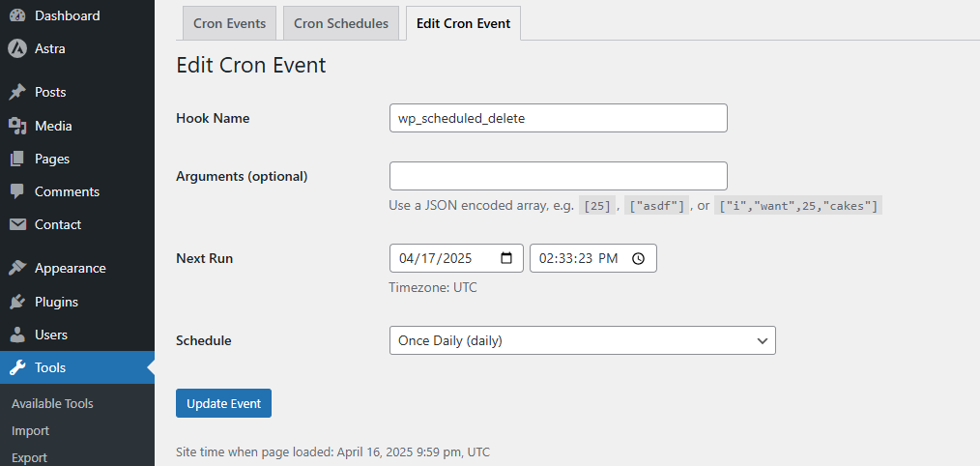Open the Import submenu link
This screenshot has width=980, height=466.
click(x=30, y=430)
